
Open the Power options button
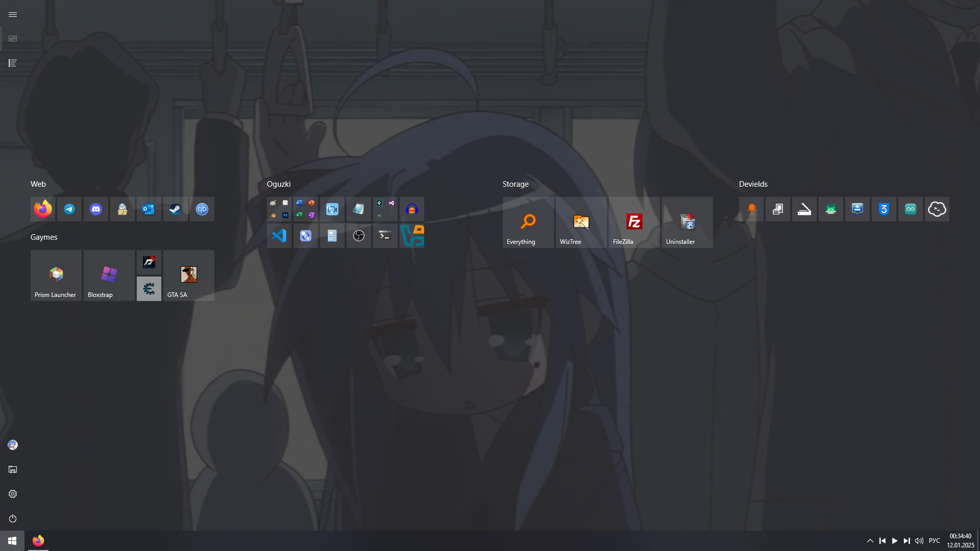coord(13,518)
